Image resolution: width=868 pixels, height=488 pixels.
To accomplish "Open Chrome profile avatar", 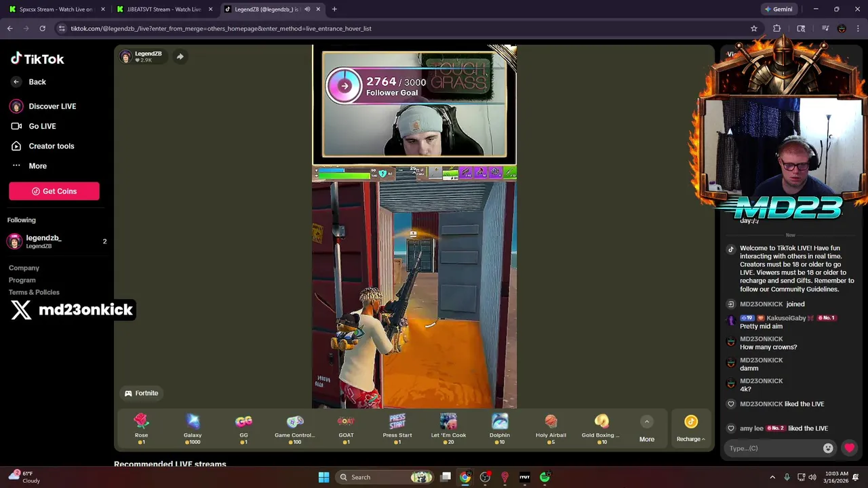I will [x=842, y=28].
